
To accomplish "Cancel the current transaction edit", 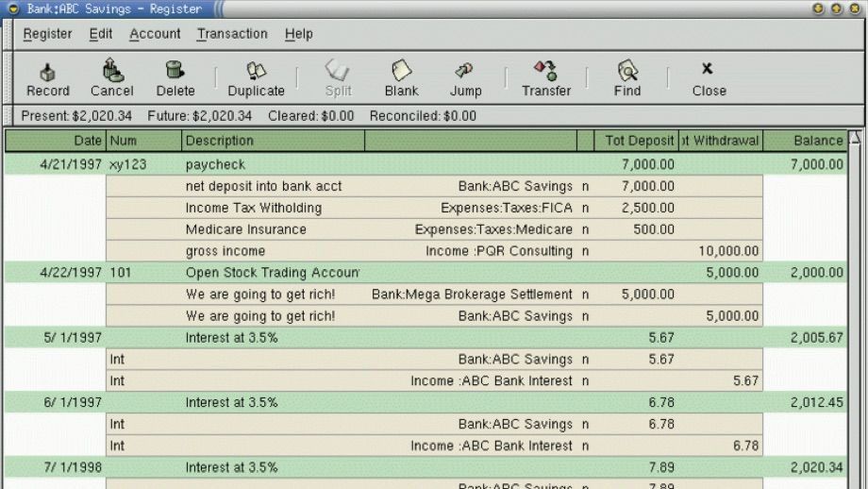I will 112,78.
